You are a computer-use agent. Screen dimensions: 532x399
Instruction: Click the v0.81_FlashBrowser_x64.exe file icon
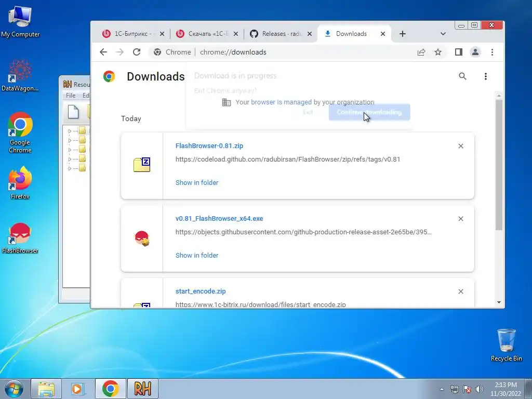click(x=142, y=238)
